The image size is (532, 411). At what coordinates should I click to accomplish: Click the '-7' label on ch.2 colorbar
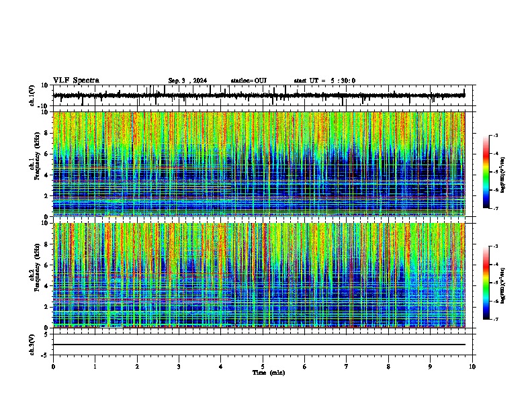(495, 320)
